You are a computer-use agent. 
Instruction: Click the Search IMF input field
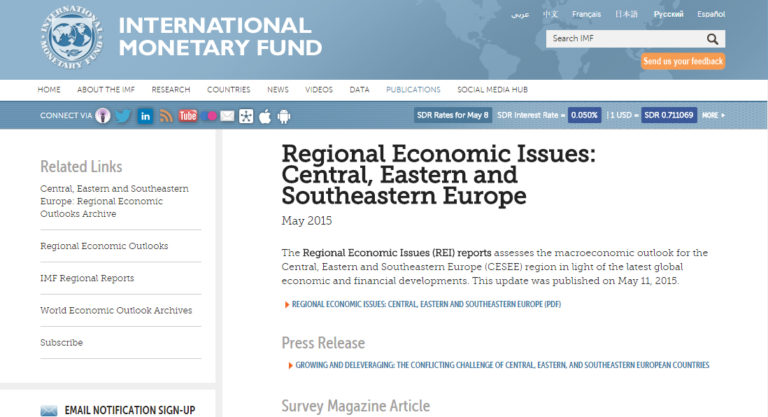click(x=625, y=39)
